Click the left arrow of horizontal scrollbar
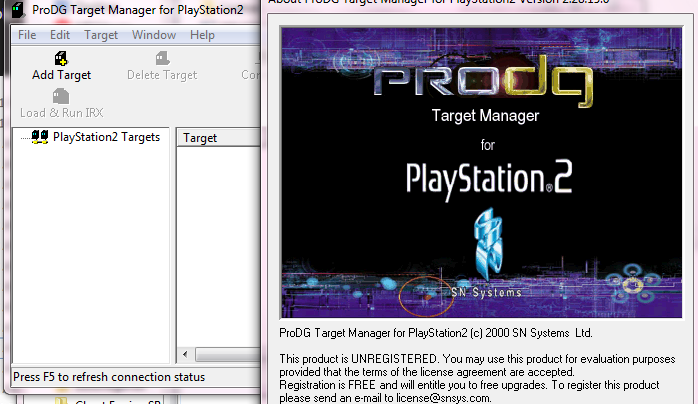Image resolution: width=698 pixels, height=404 pixels. pos(185,355)
